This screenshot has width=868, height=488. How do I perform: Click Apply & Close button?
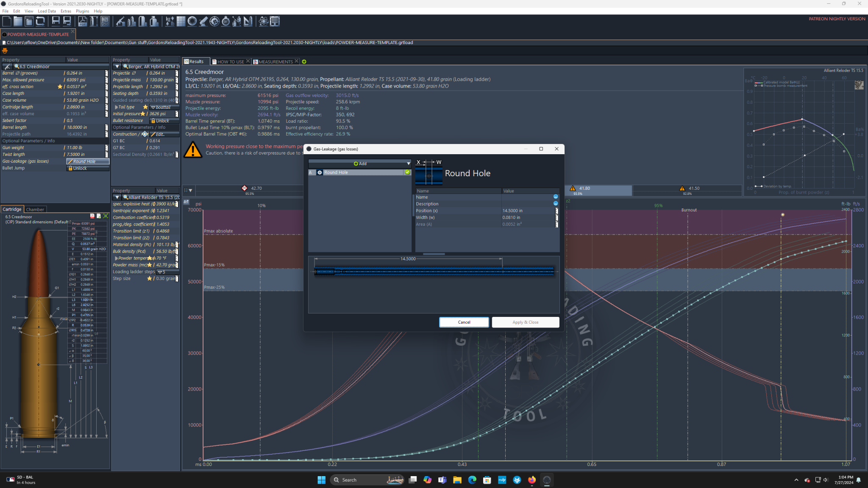pos(525,322)
